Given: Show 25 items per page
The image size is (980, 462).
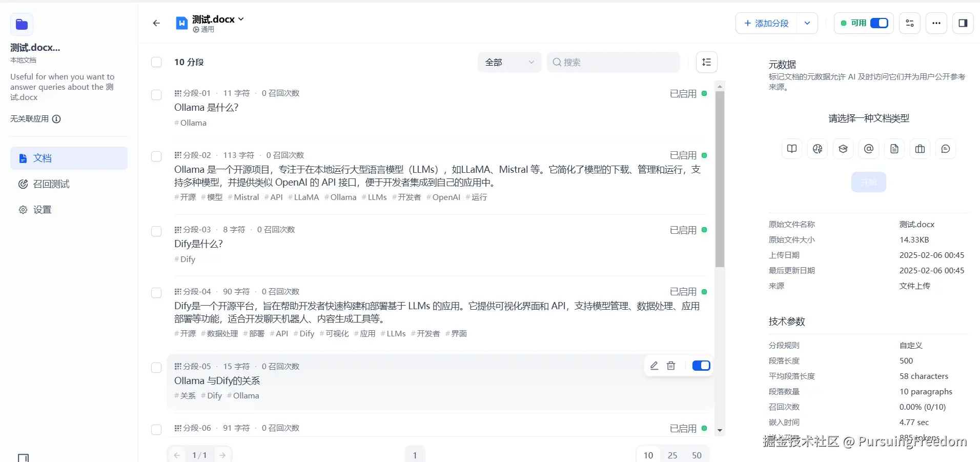Looking at the screenshot, I should pyautogui.click(x=672, y=455).
